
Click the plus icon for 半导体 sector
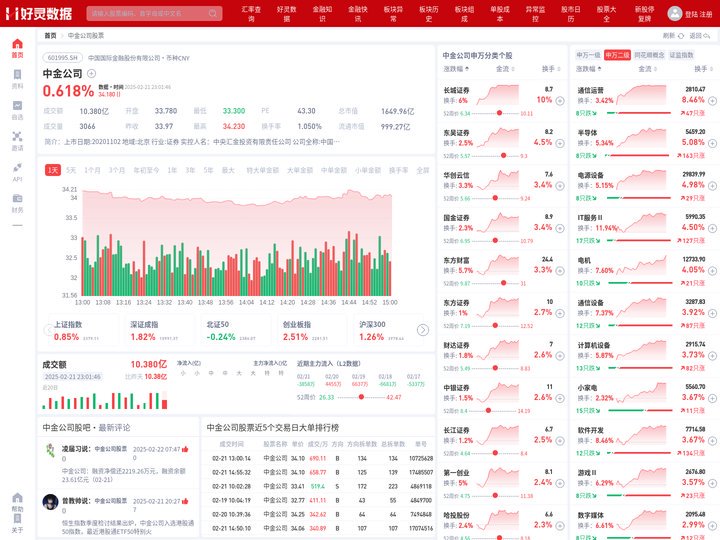point(712,143)
